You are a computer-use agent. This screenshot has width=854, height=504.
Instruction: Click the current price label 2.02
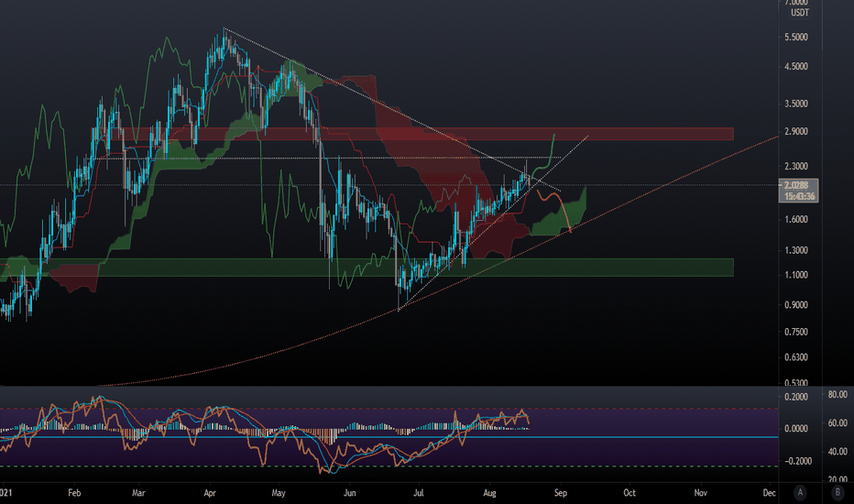pyautogui.click(x=798, y=185)
